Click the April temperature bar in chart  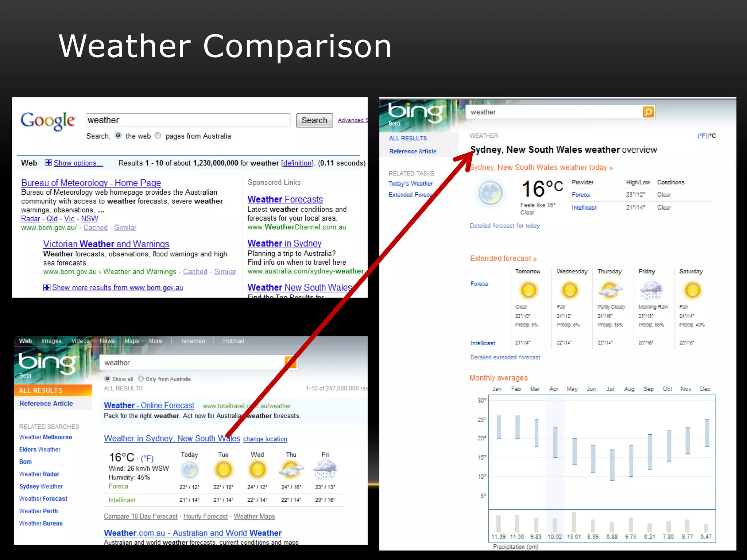pyautogui.click(x=555, y=442)
